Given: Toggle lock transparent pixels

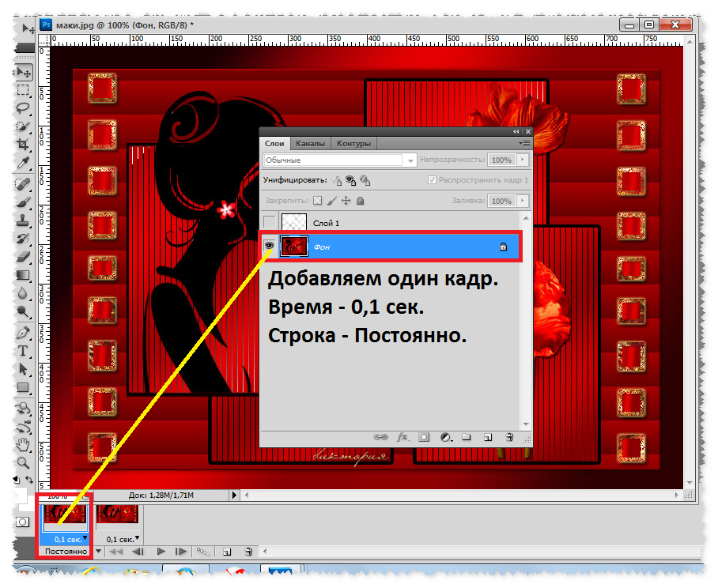Looking at the screenshot, I should coord(317,201).
